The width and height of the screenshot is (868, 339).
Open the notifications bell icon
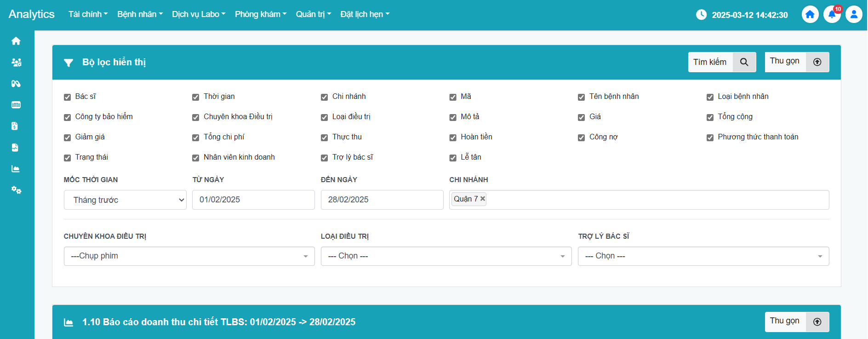pyautogui.click(x=832, y=14)
